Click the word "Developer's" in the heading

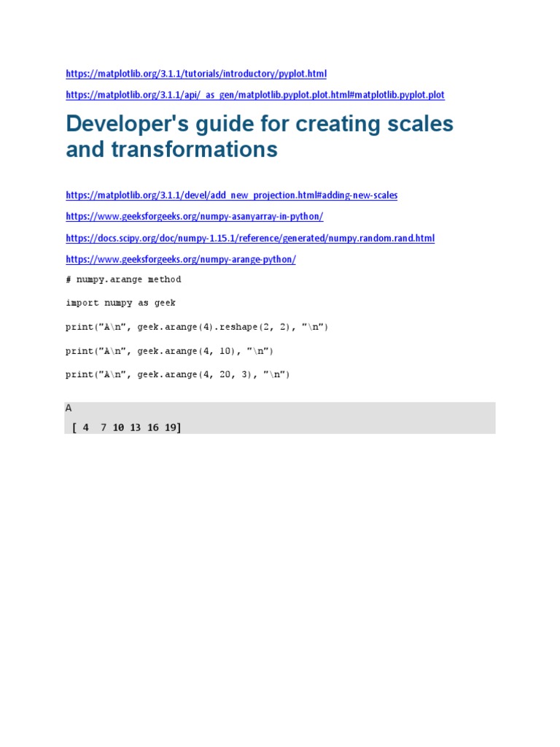pyautogui.click(x=127, y=124)
